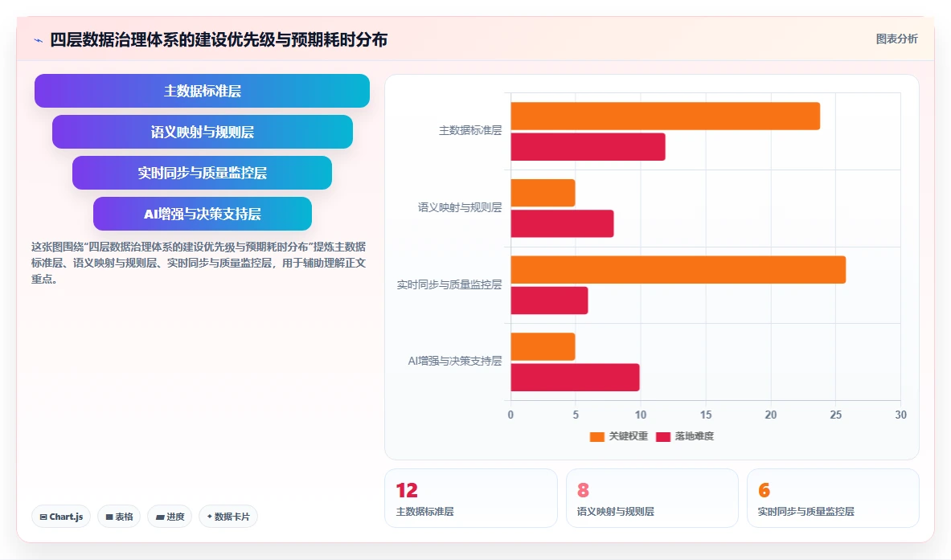Click the chart axis label 实时同步与质量监控层
This screenshot has height=560, width=951.
(x=449, y=284)
